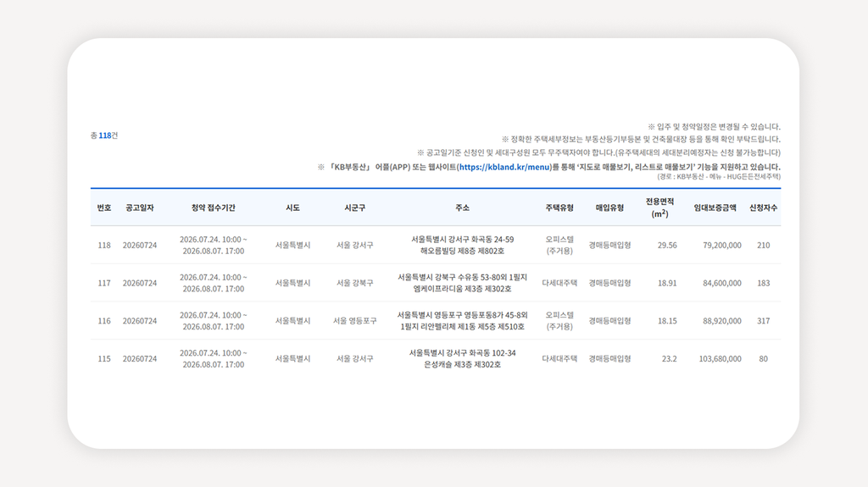868x487 pixels.
Task: Click 서울특별시 cell in row 116
Action: [292, 320]
